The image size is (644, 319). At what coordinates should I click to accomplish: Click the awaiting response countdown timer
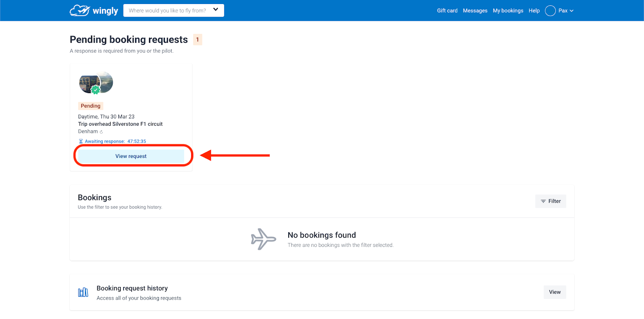[137, 141]
